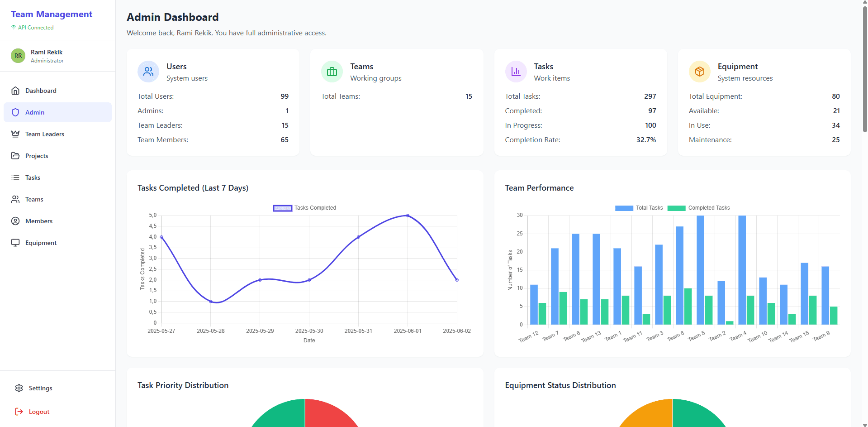Hide Completed Tasks series via legend

[x=698, y=208]
